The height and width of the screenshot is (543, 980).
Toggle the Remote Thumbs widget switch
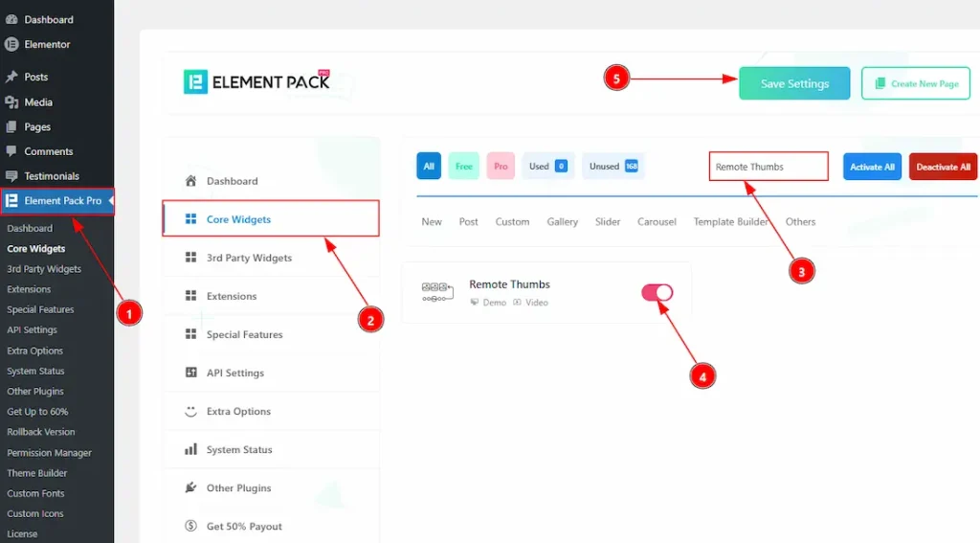point(657,293)
